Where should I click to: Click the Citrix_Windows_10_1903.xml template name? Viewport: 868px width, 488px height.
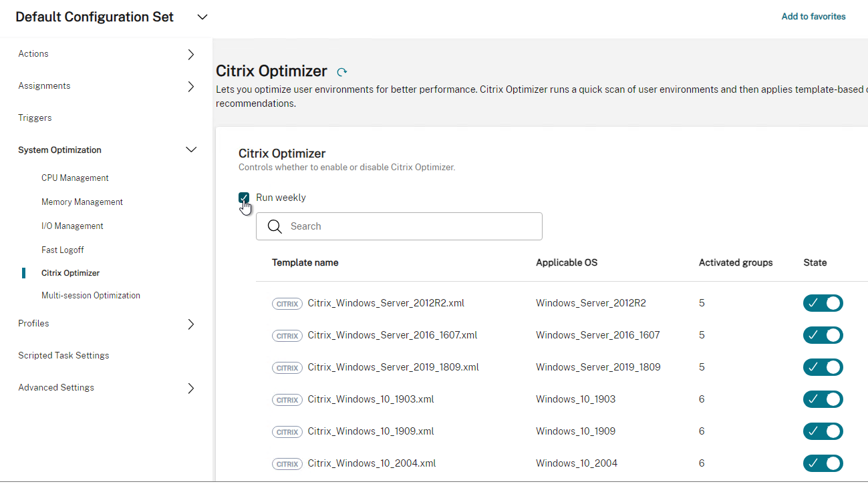(371, 399)
